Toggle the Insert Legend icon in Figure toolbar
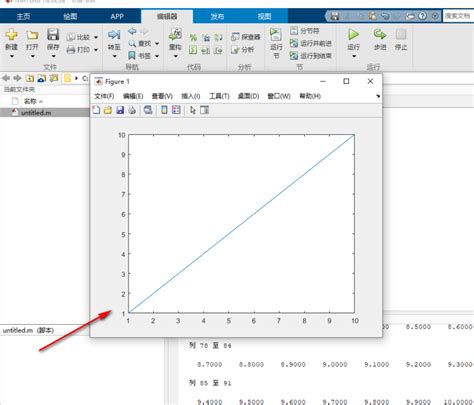 [x=176, y=110]
